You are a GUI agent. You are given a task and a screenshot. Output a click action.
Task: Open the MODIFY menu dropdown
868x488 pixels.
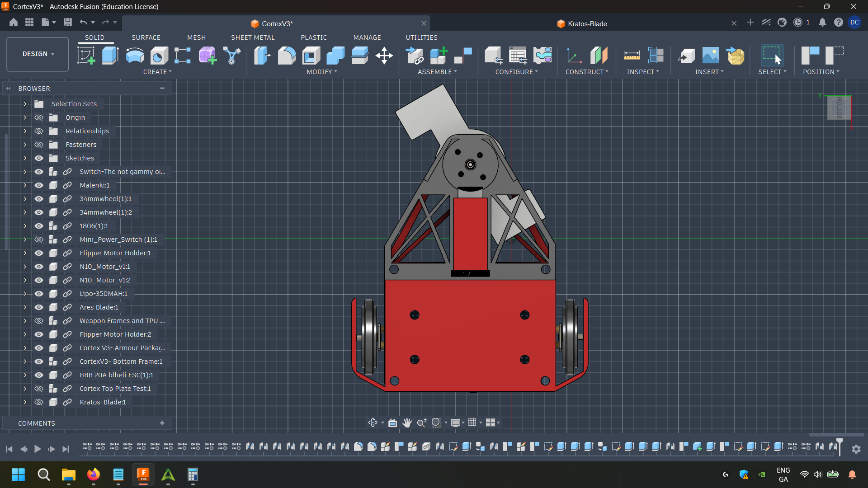pos(322,72)
